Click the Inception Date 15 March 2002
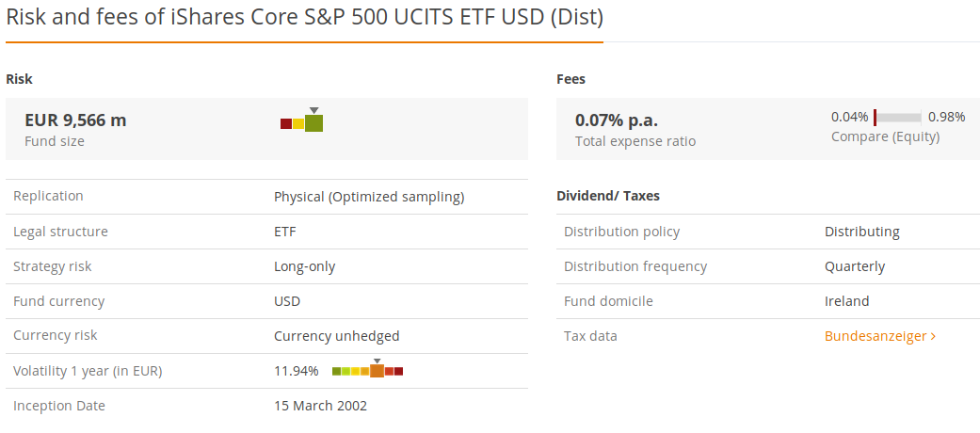 tap(320, 406)
